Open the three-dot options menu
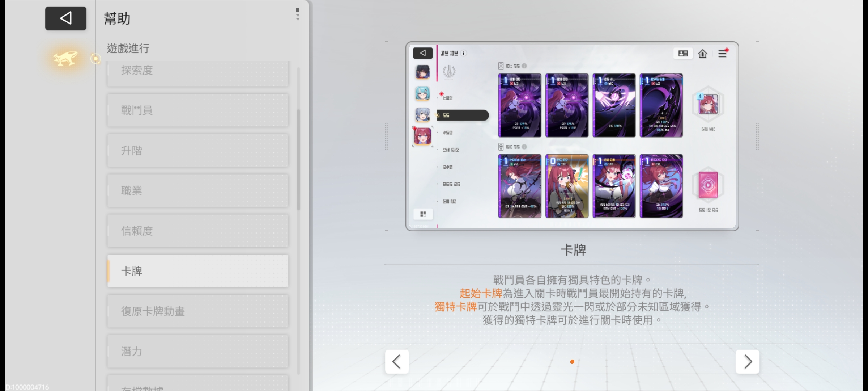Viewport: 868px width, 391px height. [x=298, y=14]
